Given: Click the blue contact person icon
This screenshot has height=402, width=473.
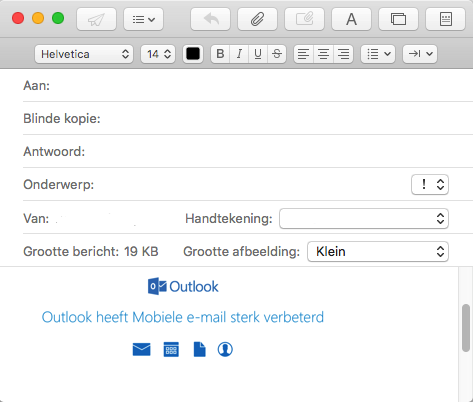Looking at the screenshot, I should 225,349.
